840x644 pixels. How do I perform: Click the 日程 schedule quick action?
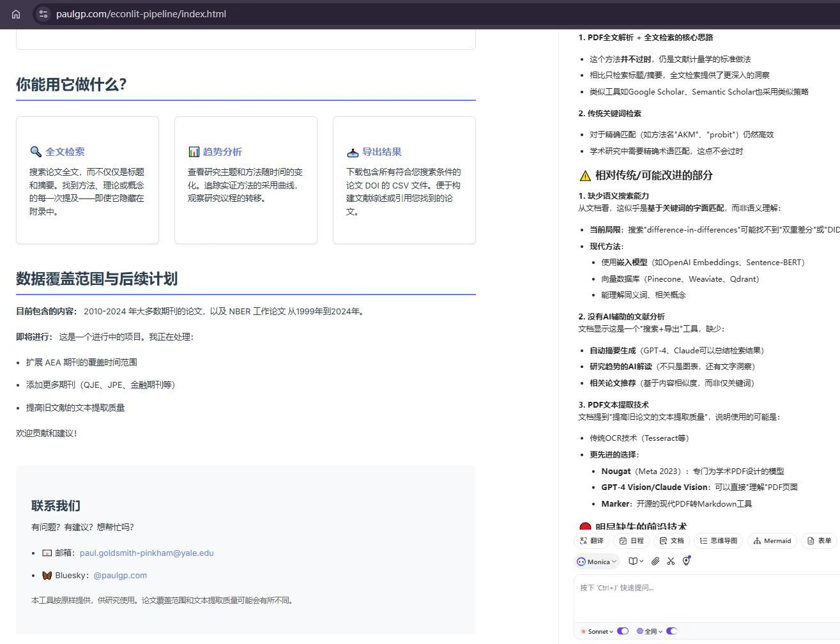[631, 540]
